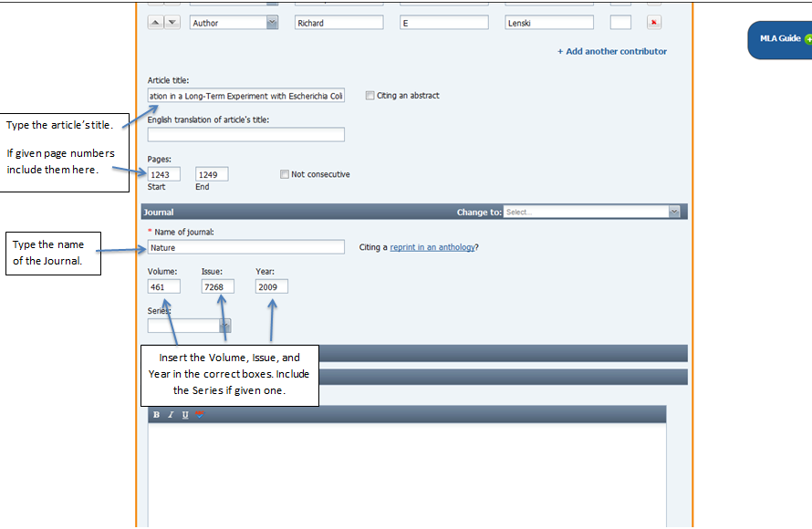Delete the Lenski contributor row
This screenshot has width=812, height=529.
pyautogui.click(x=654, y=22)
